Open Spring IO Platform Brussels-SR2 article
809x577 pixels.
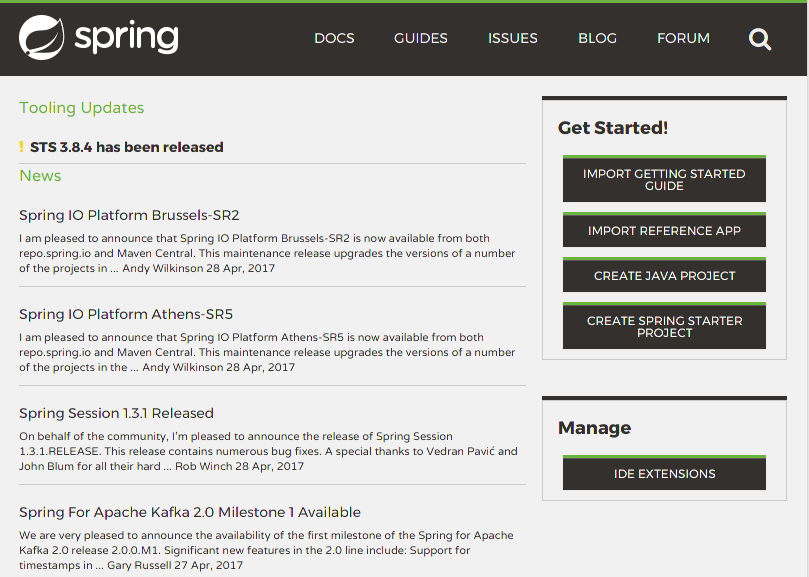[129, 215]
